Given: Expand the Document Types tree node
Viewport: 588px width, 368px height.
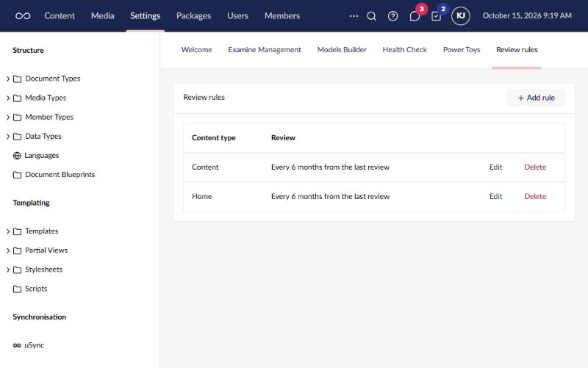Looking at the screenshot, I should point(8,79).
